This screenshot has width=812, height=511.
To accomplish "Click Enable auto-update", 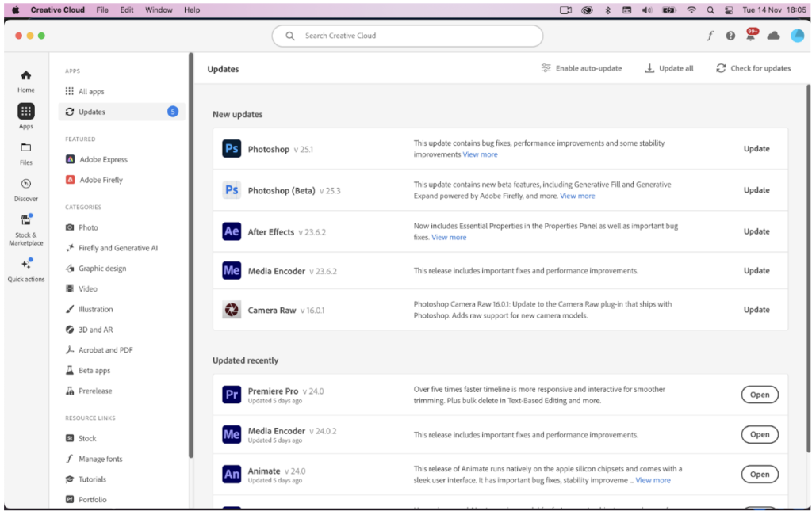I will (x=581, y=68).
